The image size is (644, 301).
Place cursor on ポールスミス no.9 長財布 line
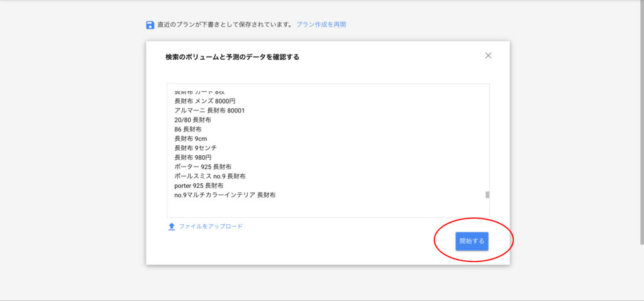tap(210, 177)
